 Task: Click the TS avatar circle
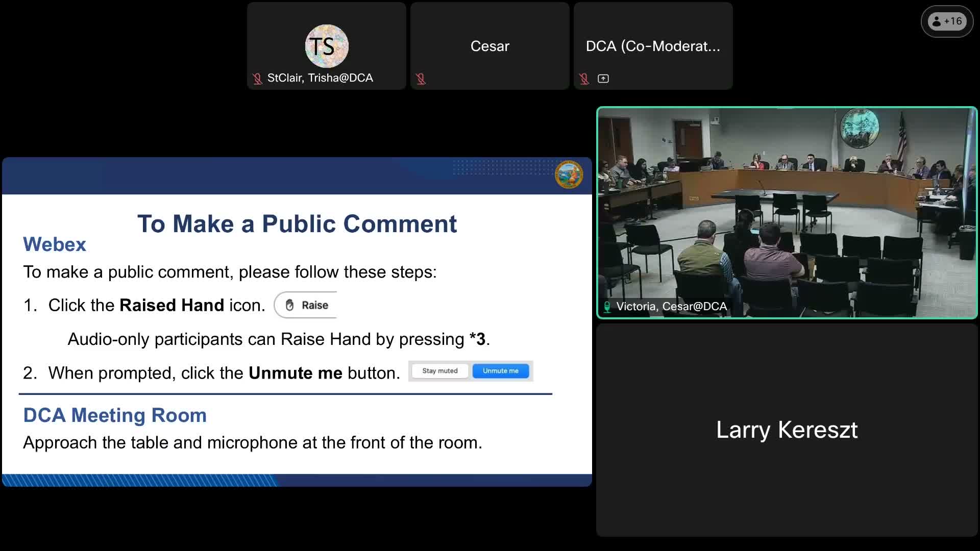click(x=327, y=46)
